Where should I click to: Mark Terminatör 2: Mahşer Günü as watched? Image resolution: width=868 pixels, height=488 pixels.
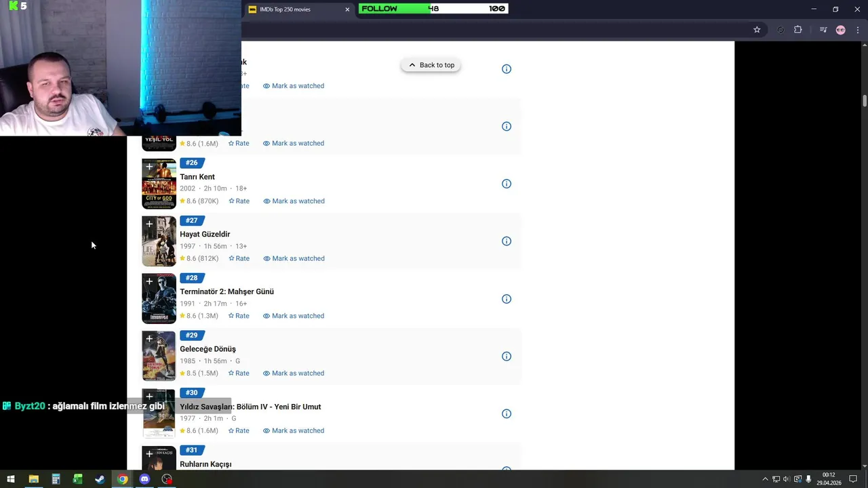294,316
